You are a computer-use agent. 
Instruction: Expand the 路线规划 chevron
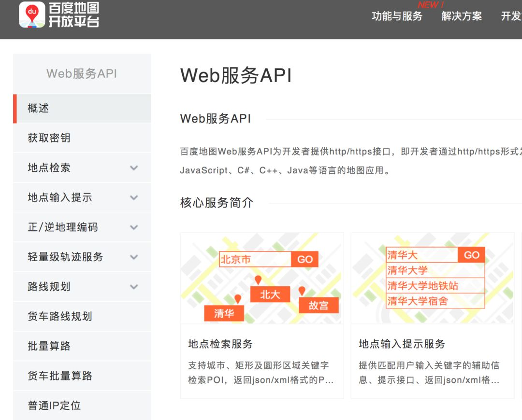coord(134,287)
